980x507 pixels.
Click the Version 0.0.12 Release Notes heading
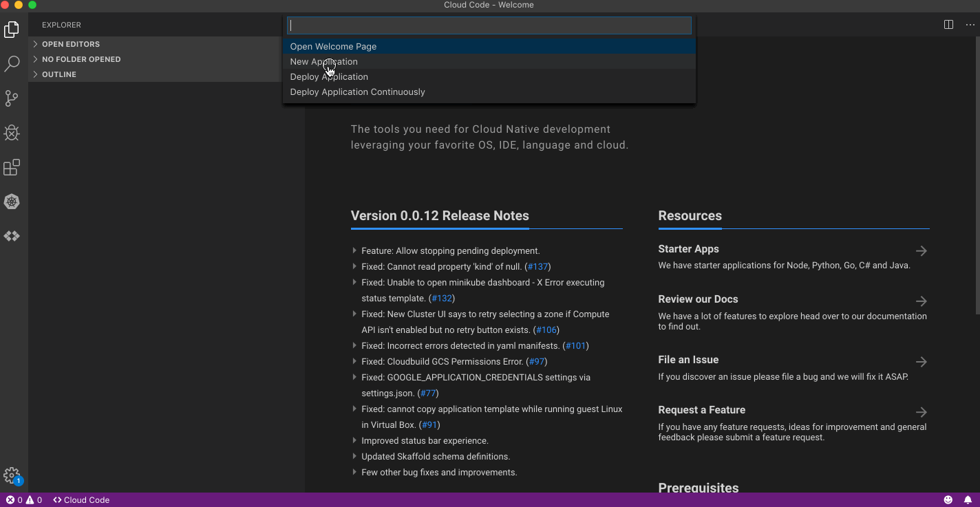(x=440, y=215)
